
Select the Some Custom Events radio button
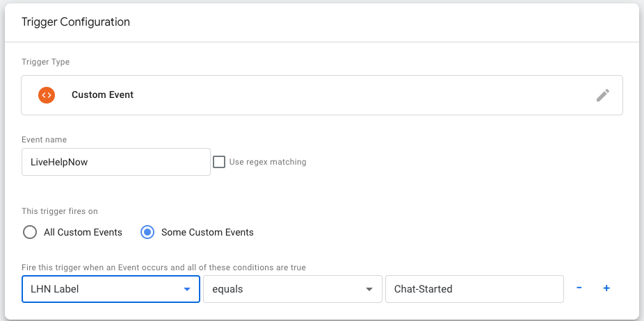point(147,232)
